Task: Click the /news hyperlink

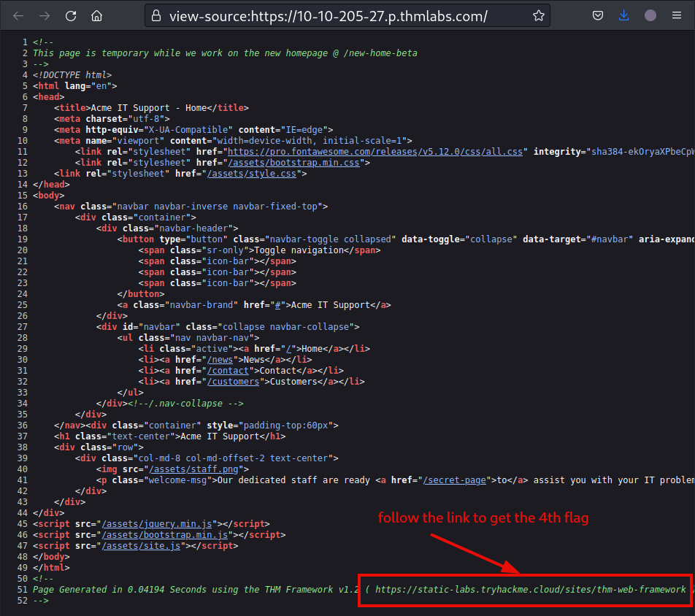Action: (x=220, y=359)
